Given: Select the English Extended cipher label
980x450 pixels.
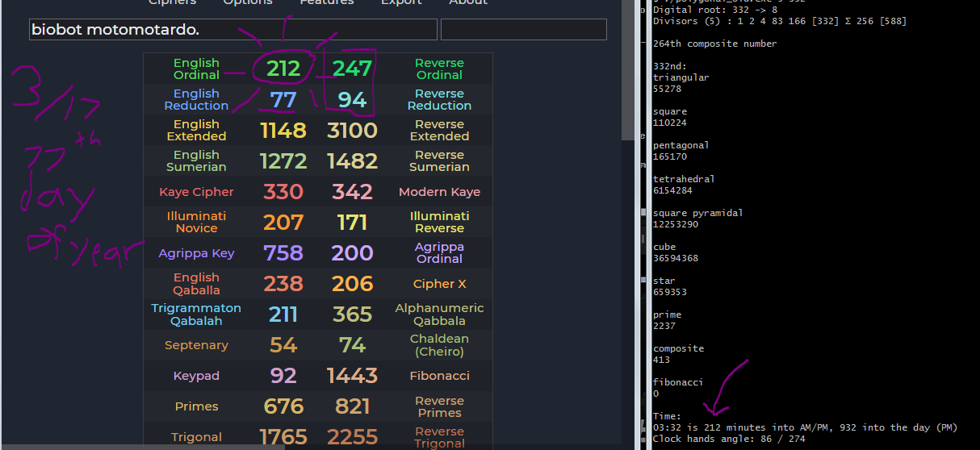Looking at the screenshot, I should click(196, 130).
